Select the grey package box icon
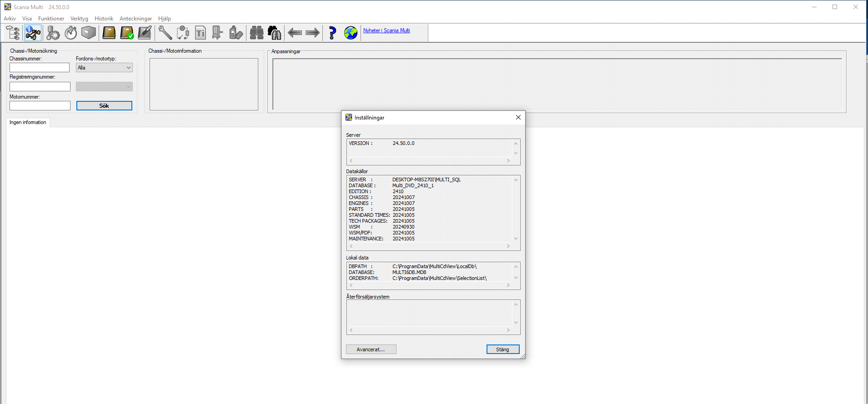 89,33
